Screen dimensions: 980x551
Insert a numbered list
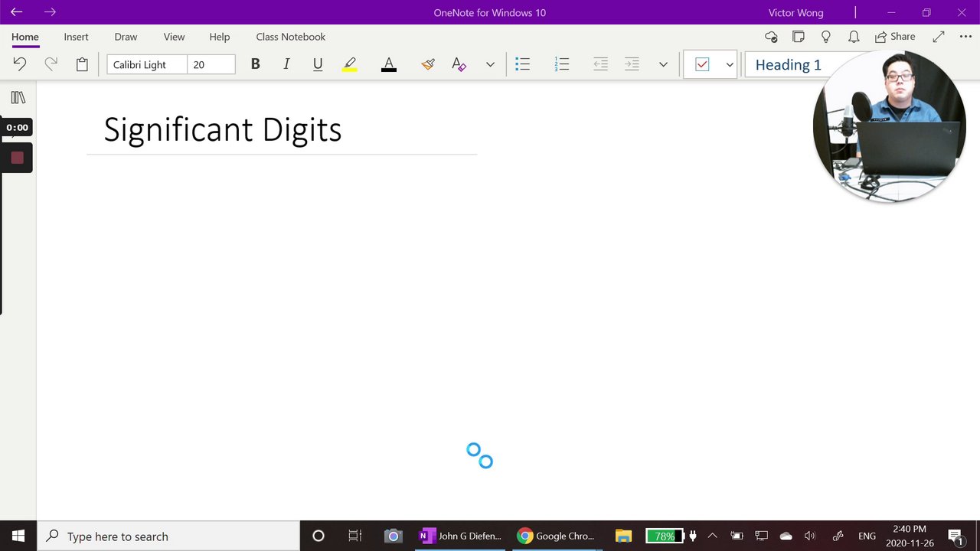tap(562, 65)
